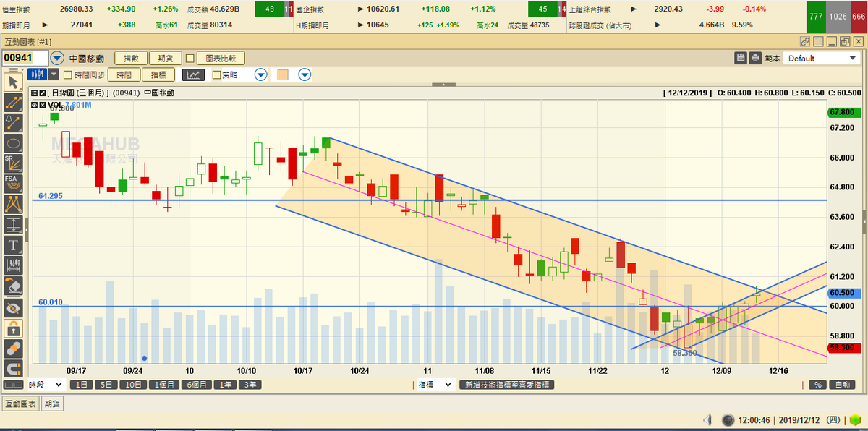
Task: Select the ellipse drawing tool
Action: pyautogui.click(x=12, y=142)
